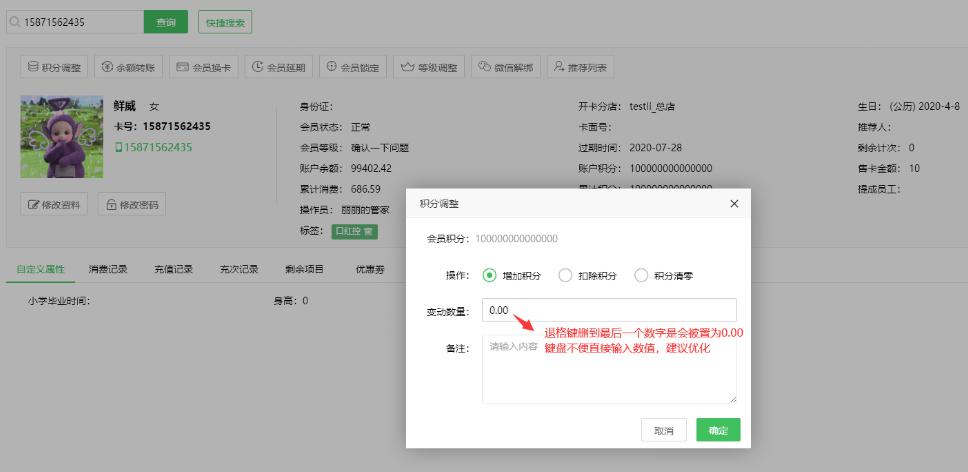
Task: Choose the 积分清零 radio option
Action: (x=641, y=276)
